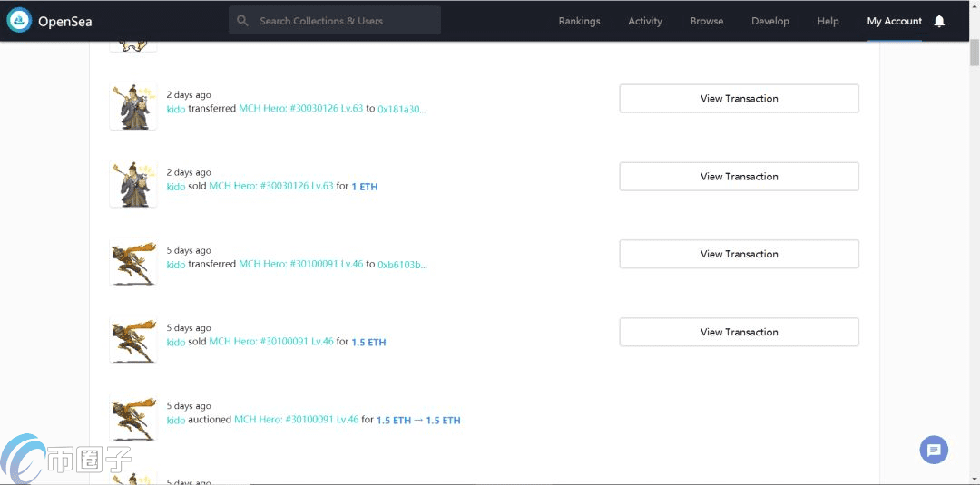Click the OpenSea brand name text
This screenshot has width=980, height=485.
click(x=65, y=21)
